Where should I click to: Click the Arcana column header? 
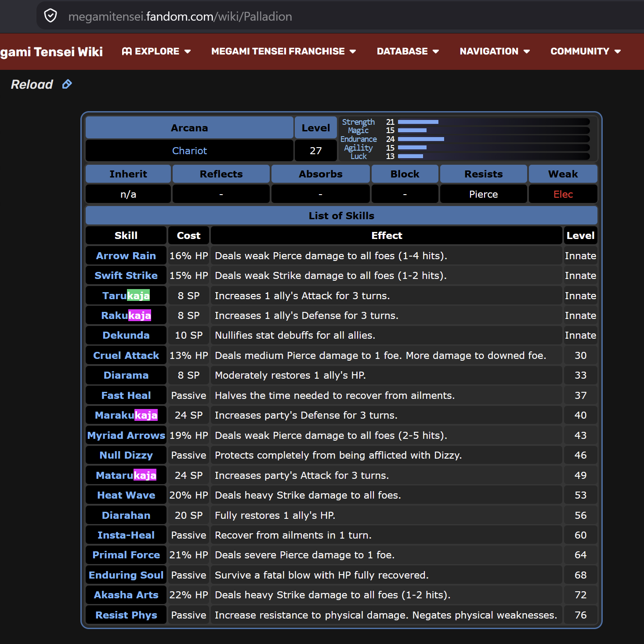(x=189, y=128)
